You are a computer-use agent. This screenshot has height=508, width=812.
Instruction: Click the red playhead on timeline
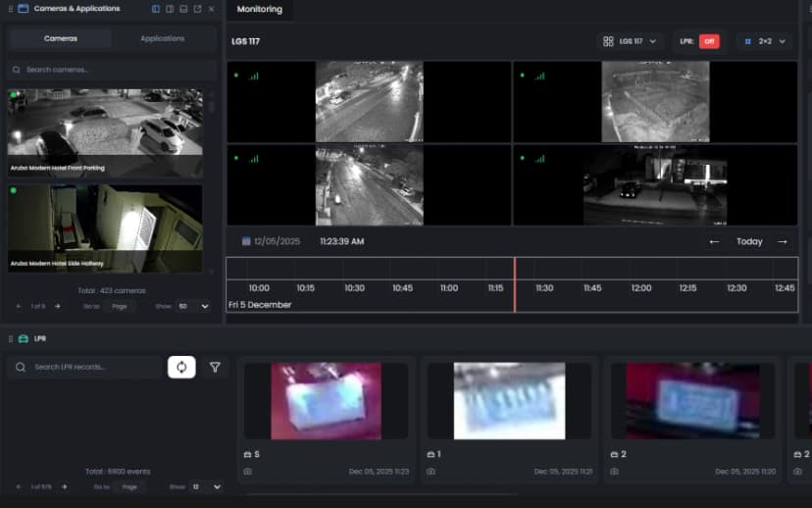514,284
